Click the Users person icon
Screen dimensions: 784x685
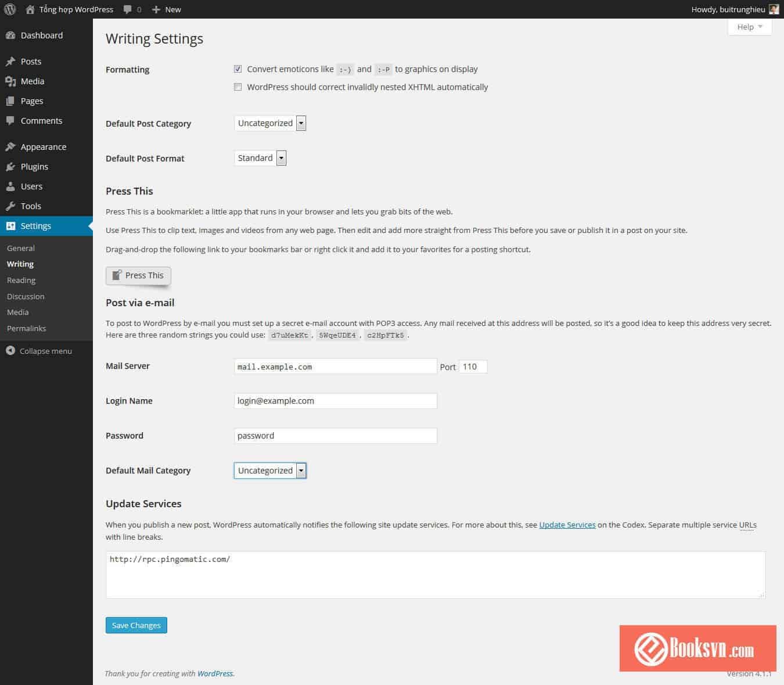click(10, 187)
